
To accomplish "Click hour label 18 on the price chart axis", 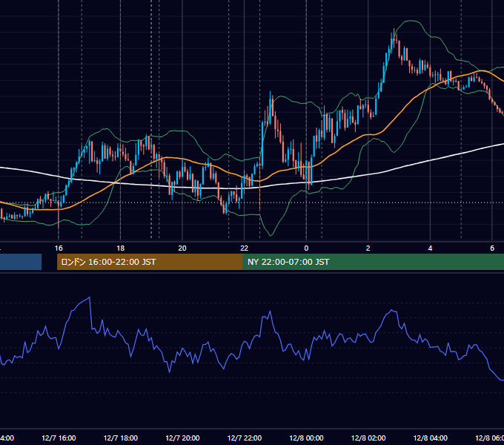I will (121, 248).
